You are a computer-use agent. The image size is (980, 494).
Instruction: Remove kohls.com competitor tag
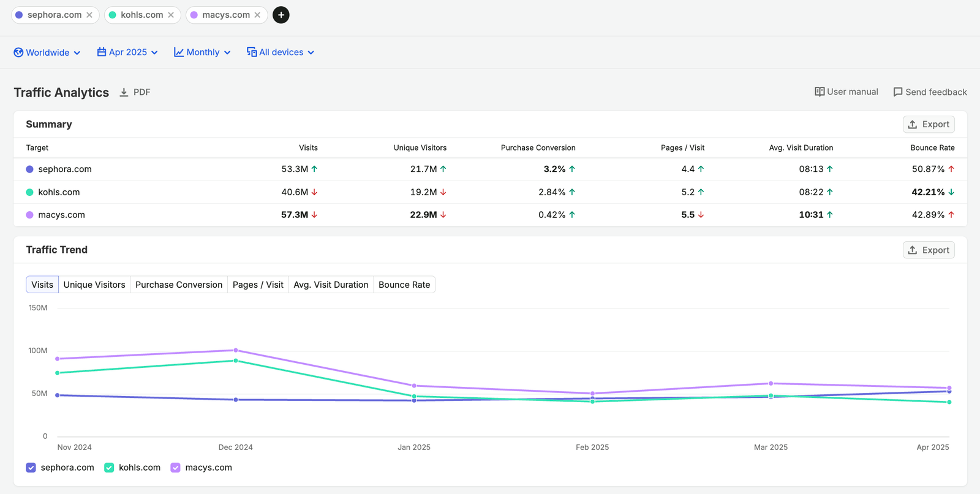171,15
